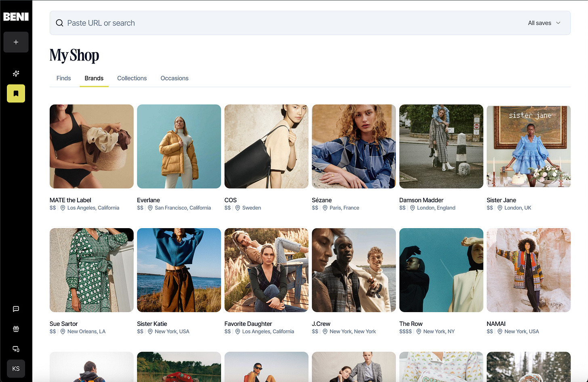
Task: Click the plus add button in sidebar
Action: 16,42
